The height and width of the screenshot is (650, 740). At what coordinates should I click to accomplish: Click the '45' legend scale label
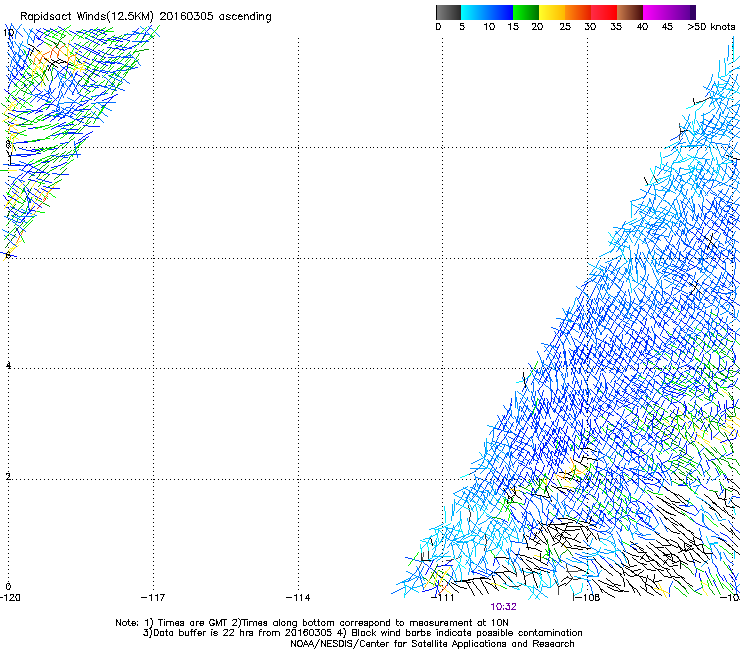(667, 27)
